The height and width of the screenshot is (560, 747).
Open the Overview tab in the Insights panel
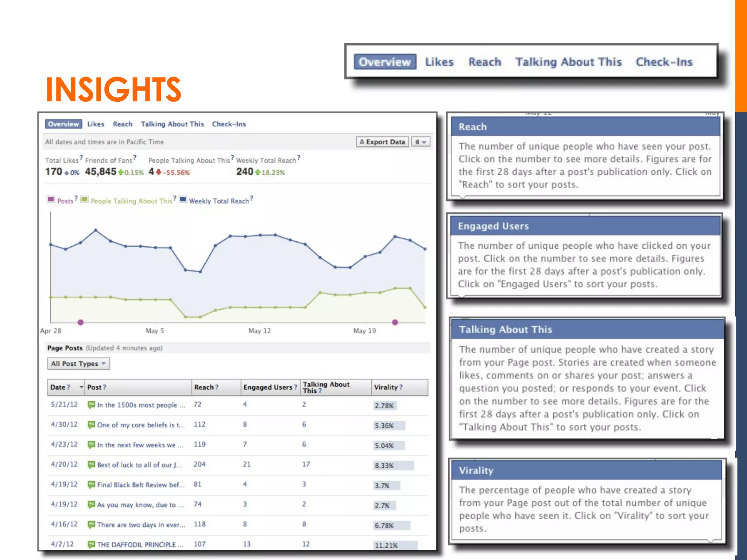[x=63, y=124]
